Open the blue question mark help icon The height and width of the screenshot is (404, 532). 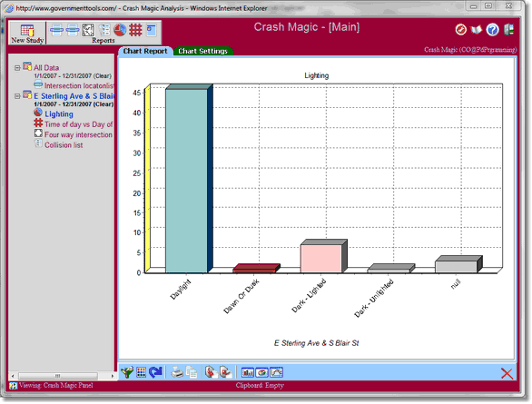[492, 30]
